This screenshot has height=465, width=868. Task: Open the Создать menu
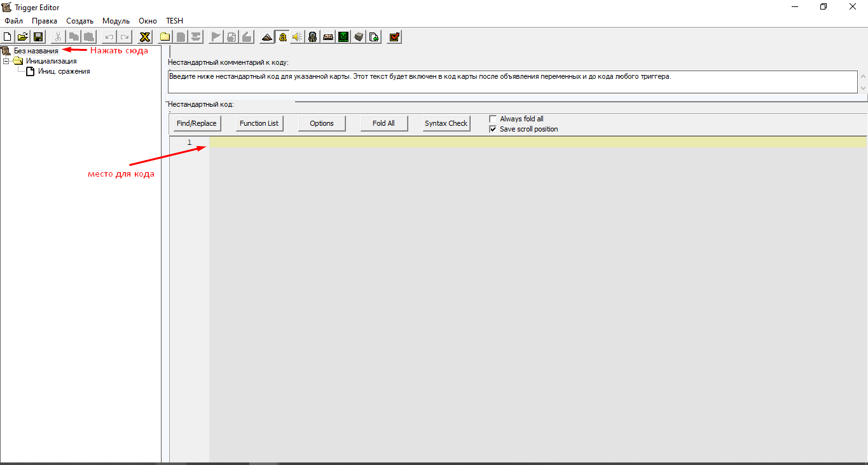click(x=80, y=21)
